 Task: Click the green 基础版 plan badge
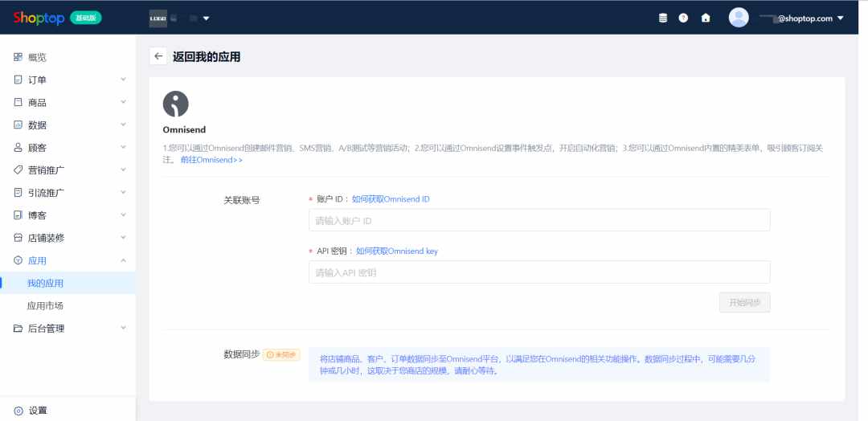tap(86, 18)
